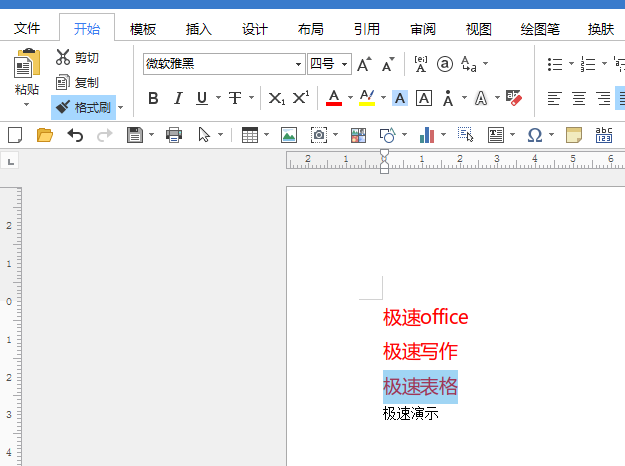
Task: Click the insert shapes icon
Action: [x=388, y=135]
